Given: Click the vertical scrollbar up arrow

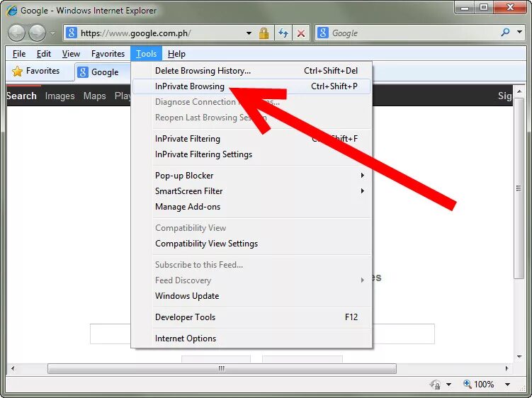Looking at the screenshot, I should [519, 91].
